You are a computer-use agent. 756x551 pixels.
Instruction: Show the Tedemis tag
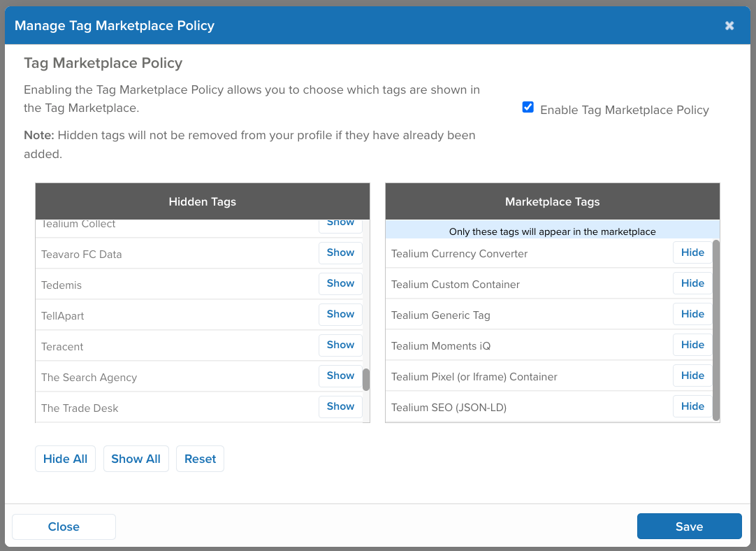coord(340,283)
